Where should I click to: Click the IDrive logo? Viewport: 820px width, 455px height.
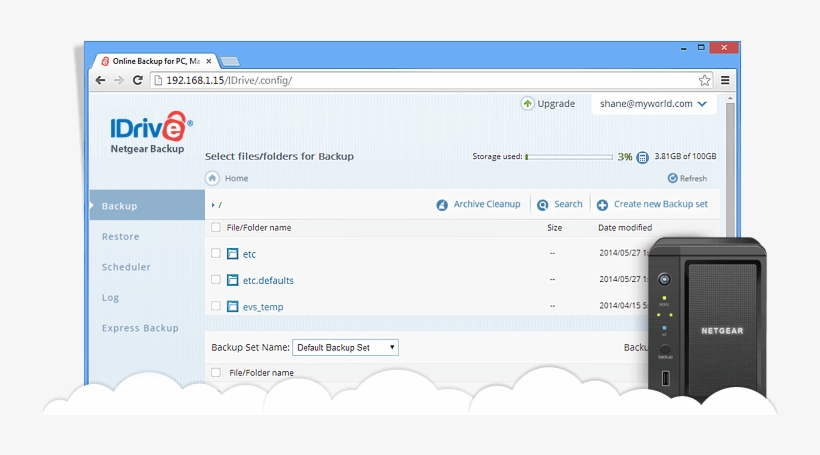coord(151,126)
